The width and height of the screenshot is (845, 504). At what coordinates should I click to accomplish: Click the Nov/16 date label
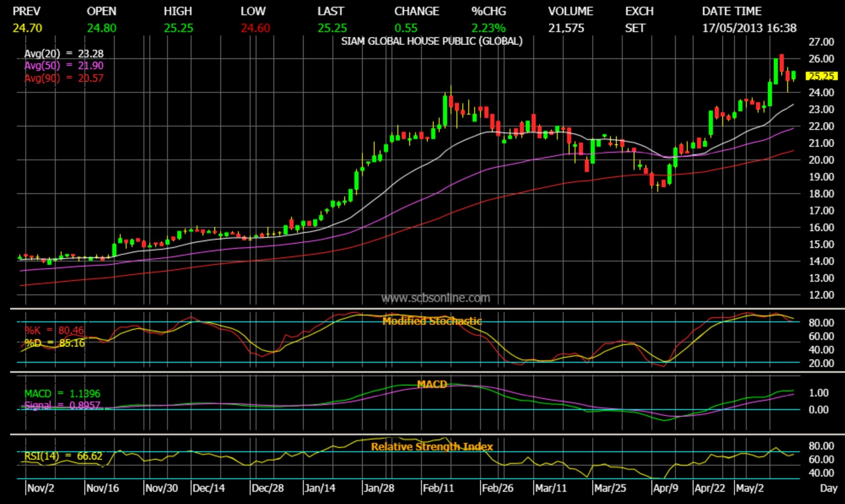click(103, 488)
